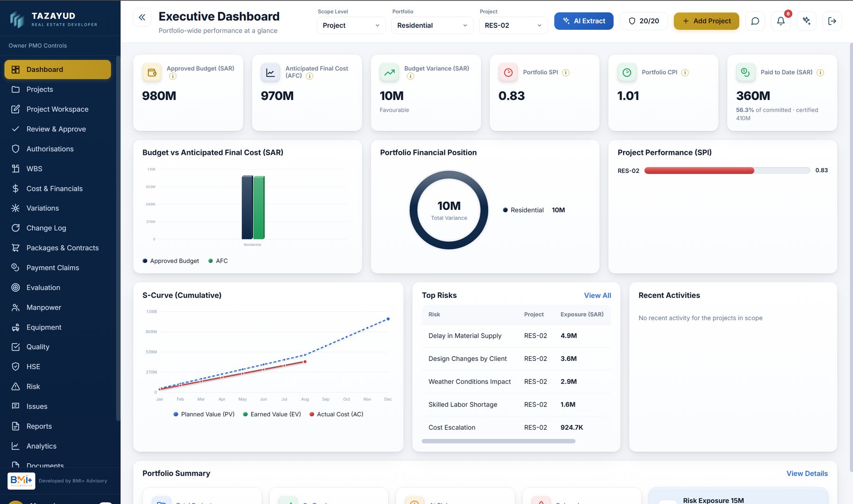Click the RES-02 SPI progress bar

(727, 171)
